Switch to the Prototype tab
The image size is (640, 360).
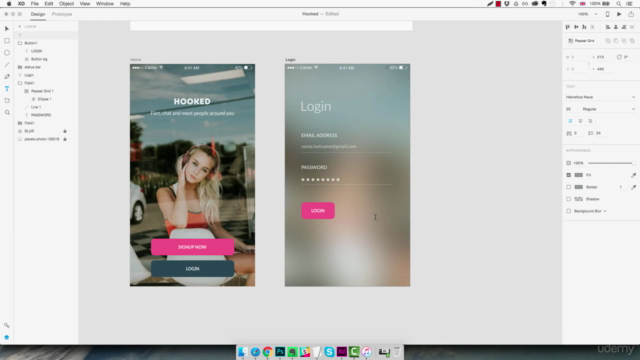tap(62, 14)
